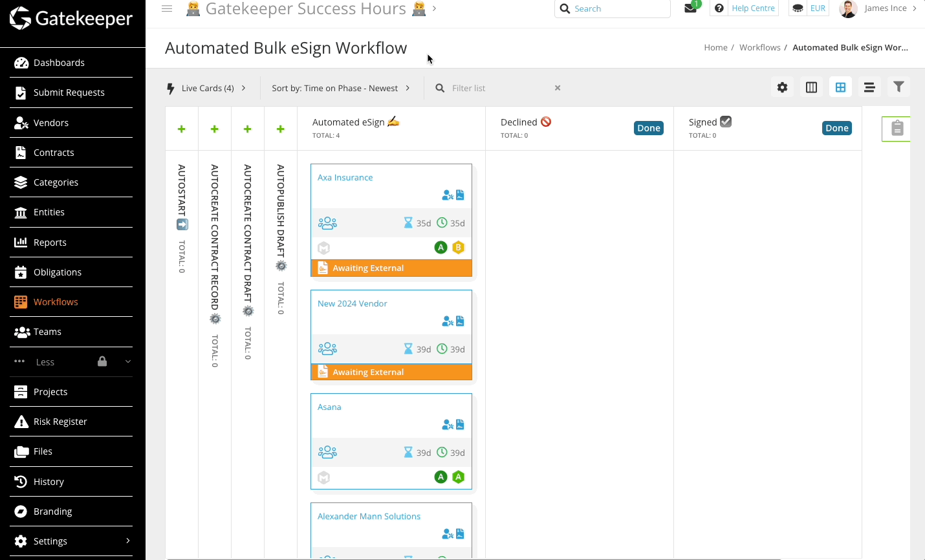Click the hourglass icon on New 2024 Vendor card
The width and height of the screenshot is (925, 560).
(x=408, y=349)
